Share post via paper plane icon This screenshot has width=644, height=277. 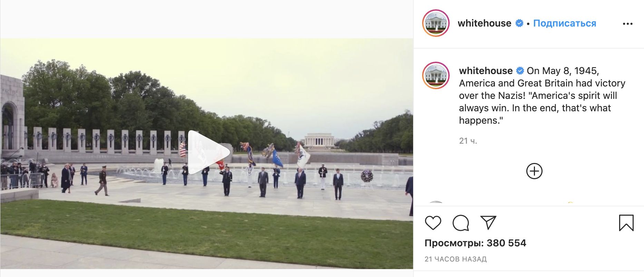pyautogui.click(x=488, y=223)
